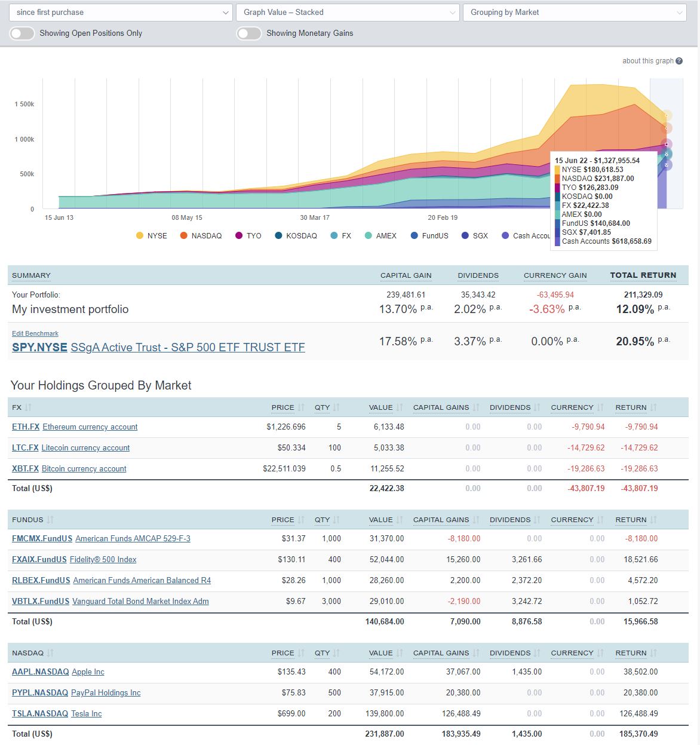Image resolution: width=700 pixels, height=745 pixels.
Task: Open 'Litecoin currency account' link
Action: [x=85, y=447]
